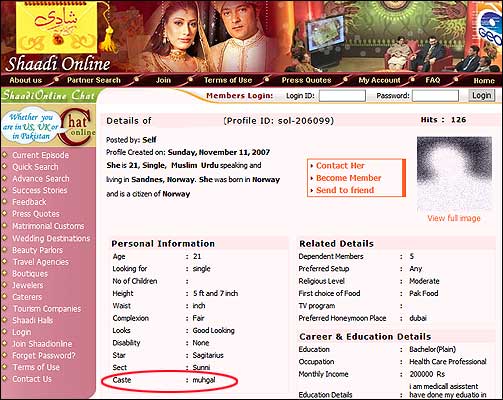Click View full image link

[454, 218]
